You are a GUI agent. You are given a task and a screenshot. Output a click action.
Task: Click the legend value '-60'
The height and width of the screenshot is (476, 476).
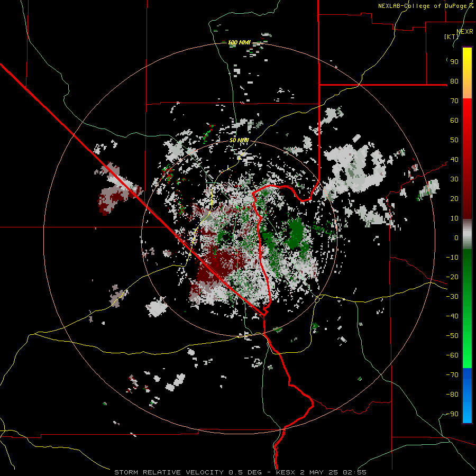pos(452,355)
